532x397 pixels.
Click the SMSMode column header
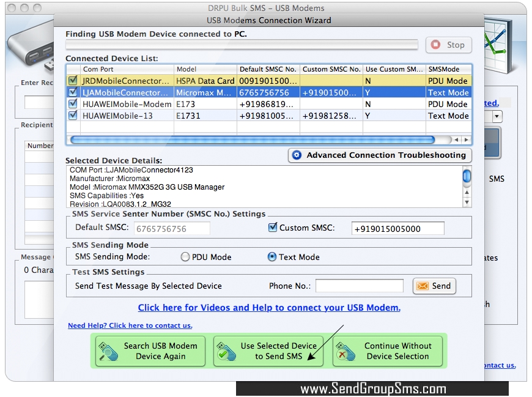click(x=449, y=69)
